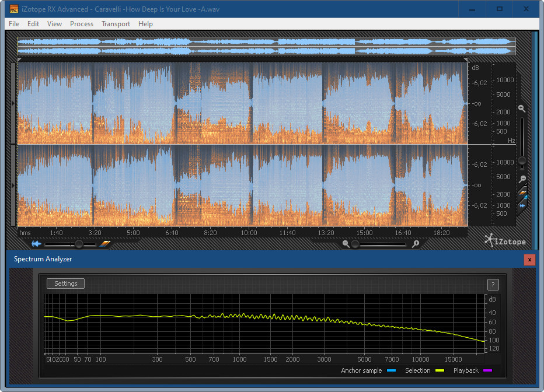The height and width of the screenshot is (392, 544).
Task: Click the horizontal zoom slider knob
Action: [x=355, y=244]
